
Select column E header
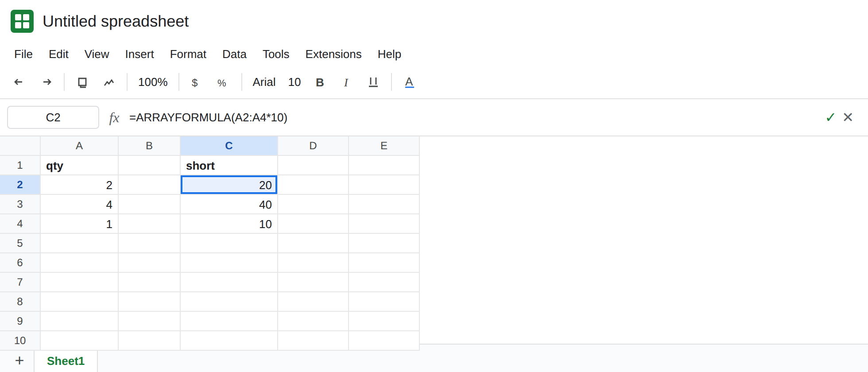pos(384,146)
